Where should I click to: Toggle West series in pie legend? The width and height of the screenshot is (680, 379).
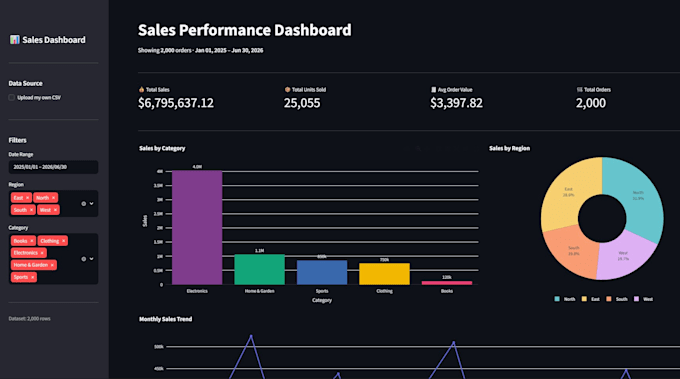643,299
